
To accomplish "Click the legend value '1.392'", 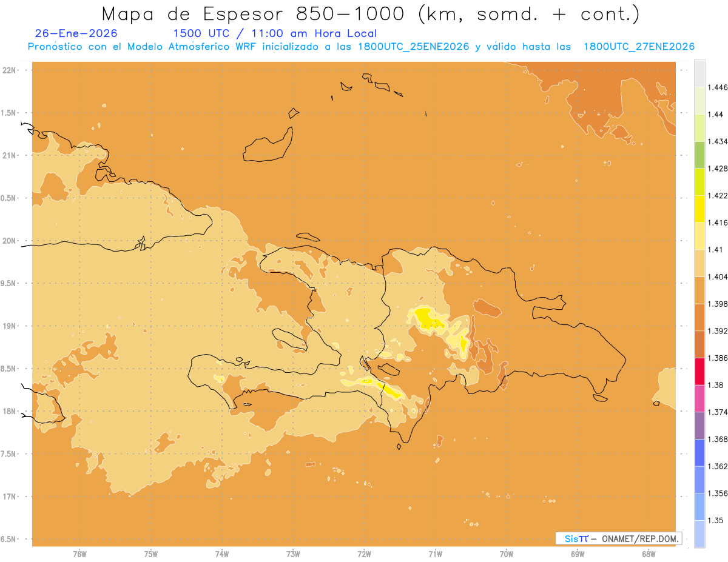I will 718,331.
